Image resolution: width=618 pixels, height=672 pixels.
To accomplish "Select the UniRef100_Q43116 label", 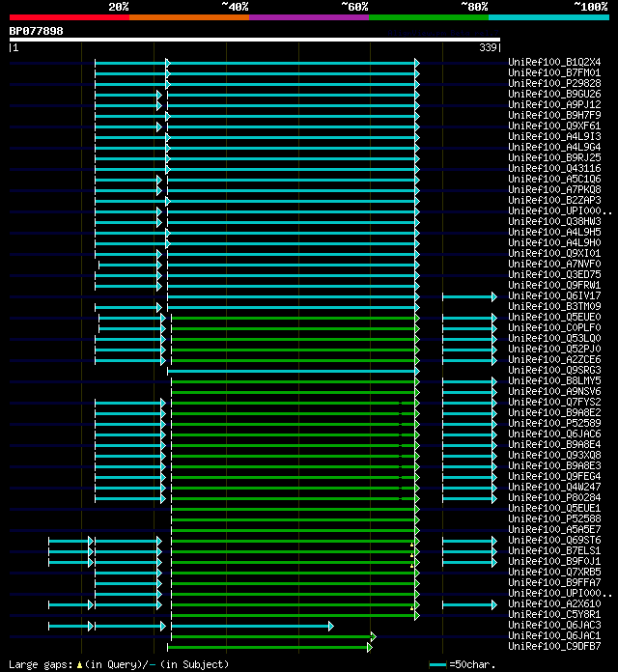I will 554,168.
